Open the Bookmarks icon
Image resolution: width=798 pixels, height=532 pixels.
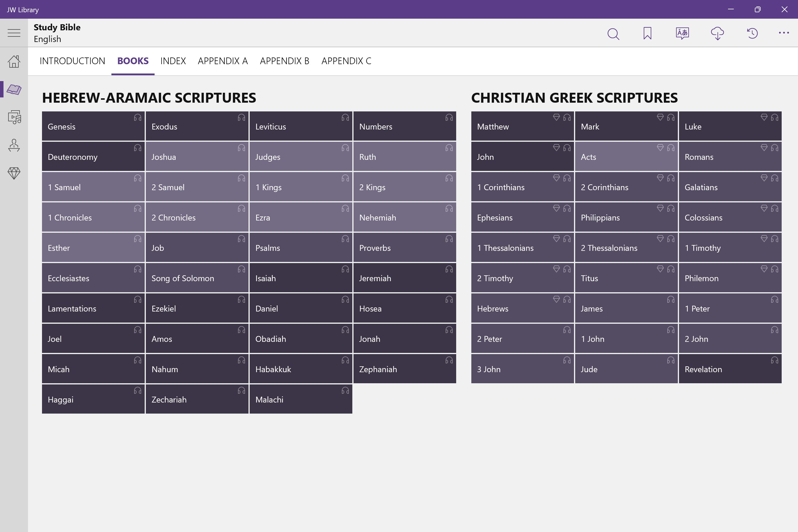pyautogui.click(x=647, y=33)
